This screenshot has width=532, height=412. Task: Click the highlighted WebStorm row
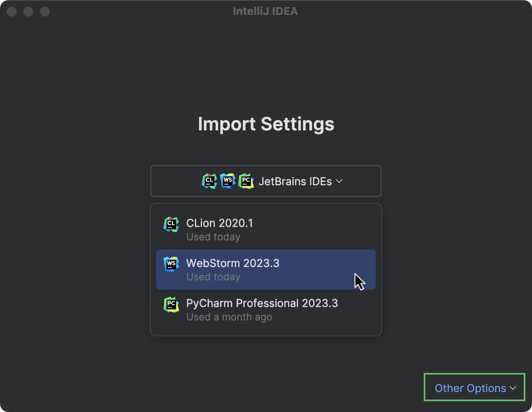coord(266,270)
